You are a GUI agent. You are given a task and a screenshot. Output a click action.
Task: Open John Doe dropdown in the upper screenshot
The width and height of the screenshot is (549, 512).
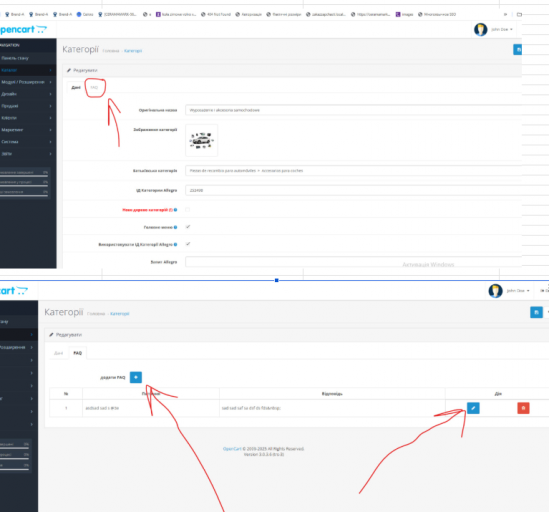tap(501, 29)
